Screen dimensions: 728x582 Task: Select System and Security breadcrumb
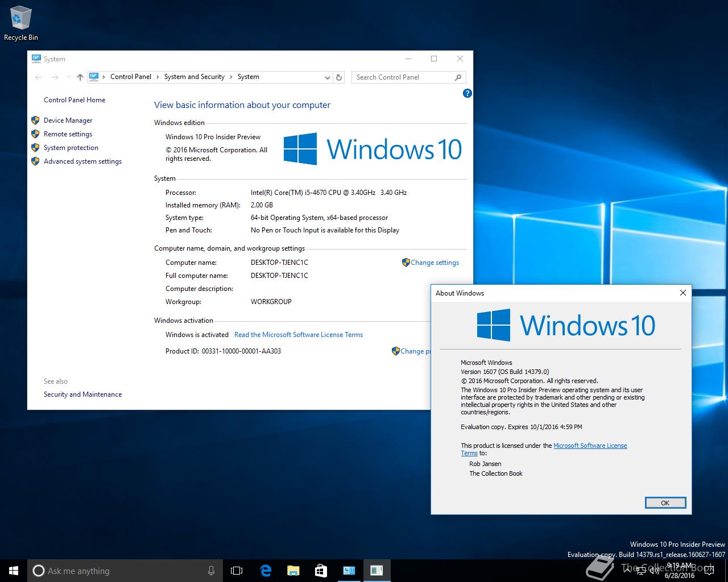(x=195, y=77)
